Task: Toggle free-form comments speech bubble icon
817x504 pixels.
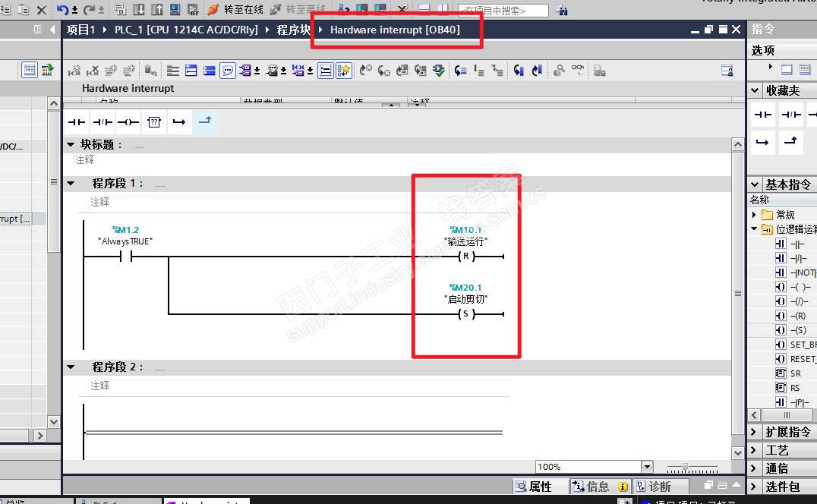Action: pyautogui.click(x=228, y=71)
